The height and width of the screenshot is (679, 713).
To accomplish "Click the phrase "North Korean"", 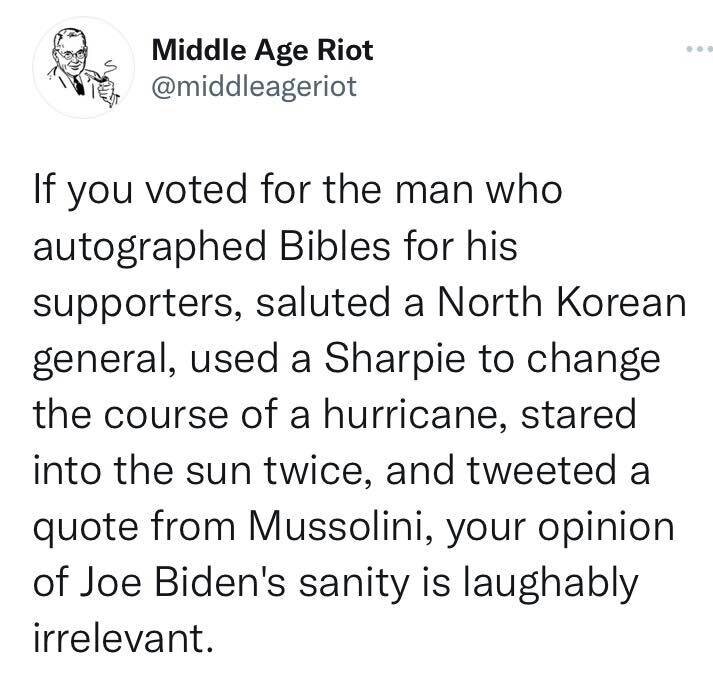I will [x=571, y=304].
